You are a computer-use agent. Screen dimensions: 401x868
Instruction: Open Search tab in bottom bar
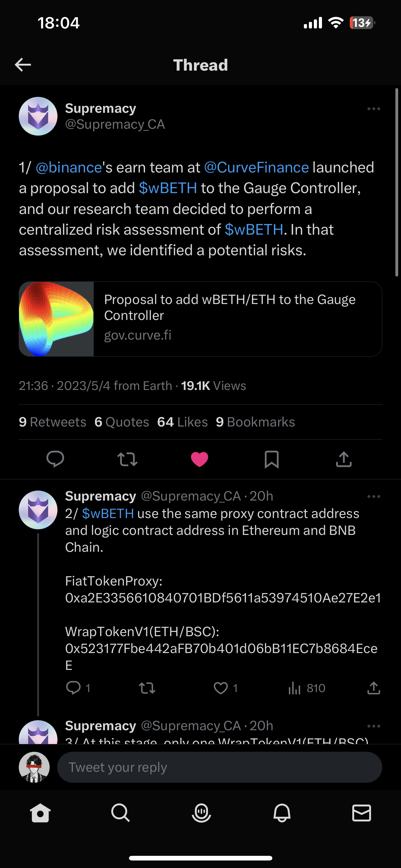[120, 813]
